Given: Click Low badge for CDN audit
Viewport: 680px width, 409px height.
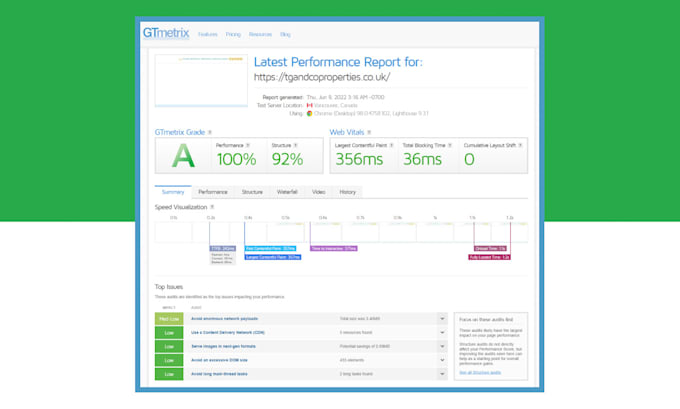Looking at the screenshot, I should click(x=169, y=333).
